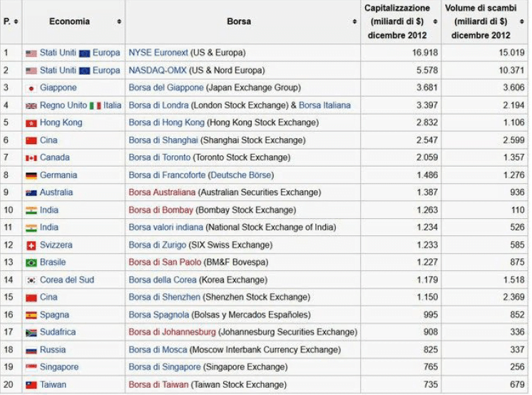The image size is (532, 395).
Task: Open the Borsa di Francoforte link
Action: 167,175
